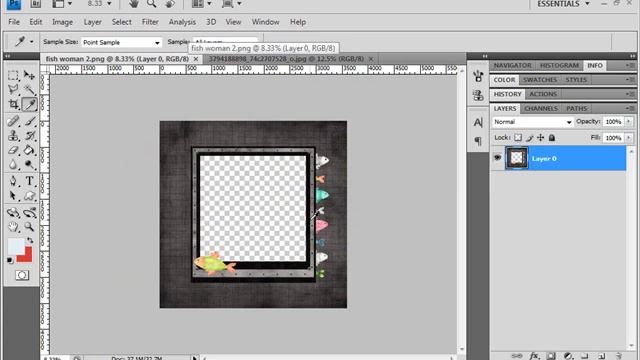The image size is (640, 360).
Task: Reset default foreground and background colors
Action: click(x=10, y=260)
